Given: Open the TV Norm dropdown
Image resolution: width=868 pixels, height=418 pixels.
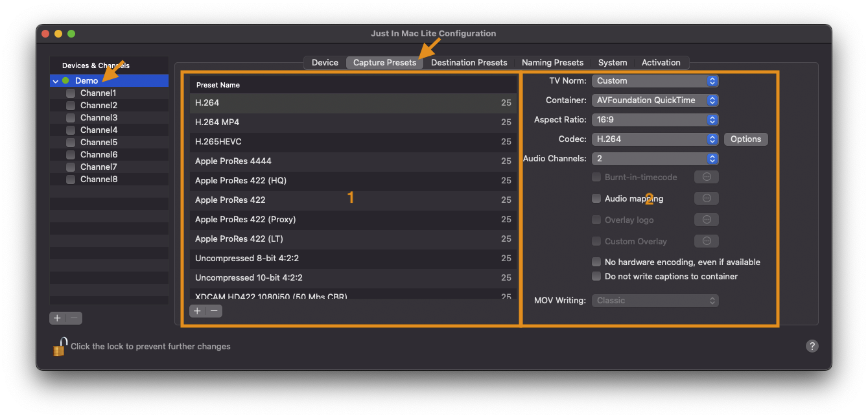Looking at the screenshot, I should point(655,81).
